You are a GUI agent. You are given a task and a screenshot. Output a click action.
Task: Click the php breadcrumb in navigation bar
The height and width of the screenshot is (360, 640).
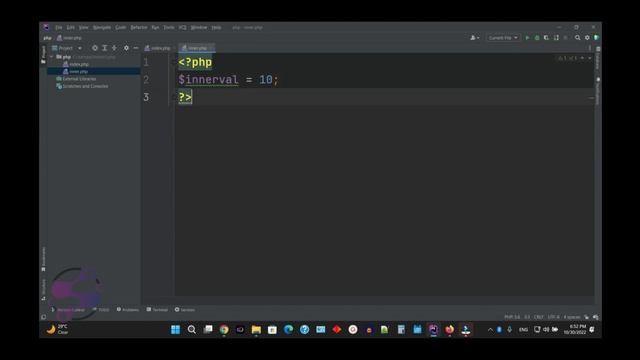tap(47, 38)
